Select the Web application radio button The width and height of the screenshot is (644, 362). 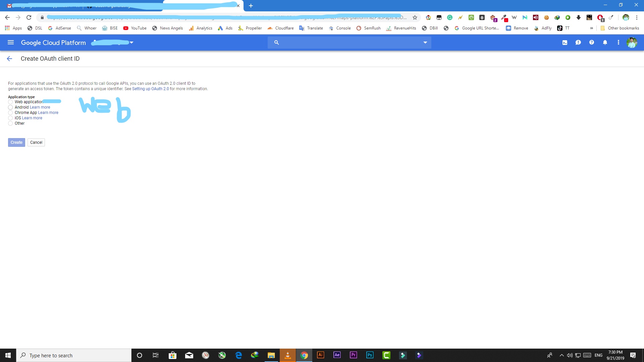point(10,102)
